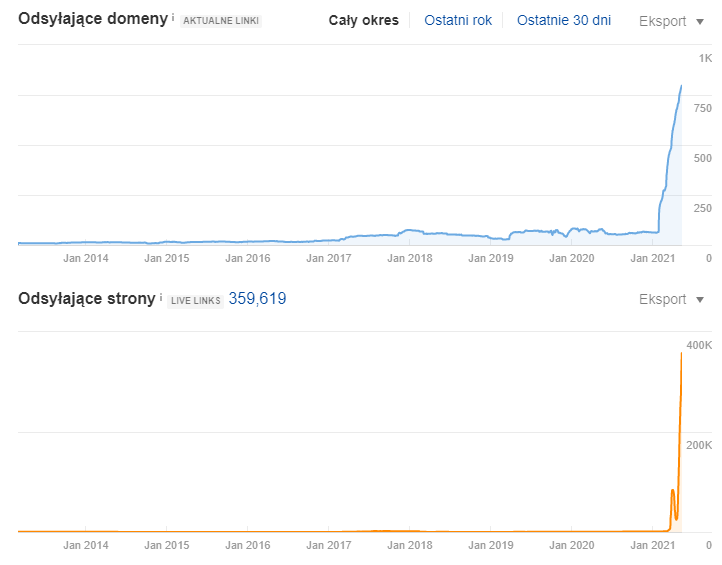Click the info icon beside Odsyłające domeny
722x565 pixels.
pos(172,18)
